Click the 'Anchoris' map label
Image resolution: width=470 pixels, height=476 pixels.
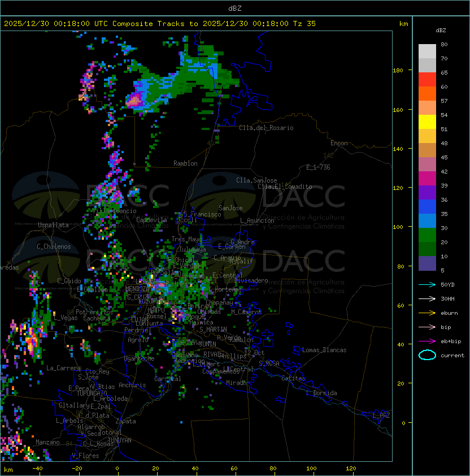click(132, 385)
